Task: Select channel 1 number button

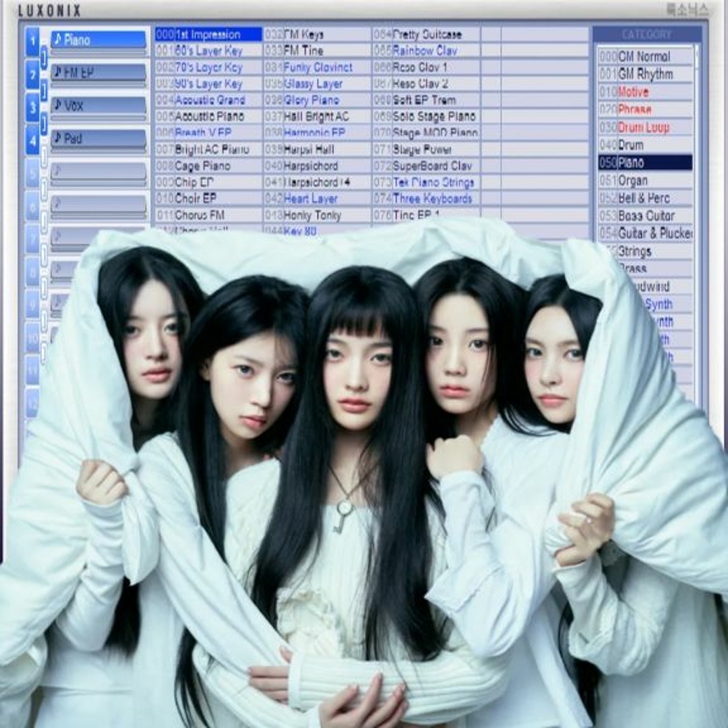Action: coord(32,42)
